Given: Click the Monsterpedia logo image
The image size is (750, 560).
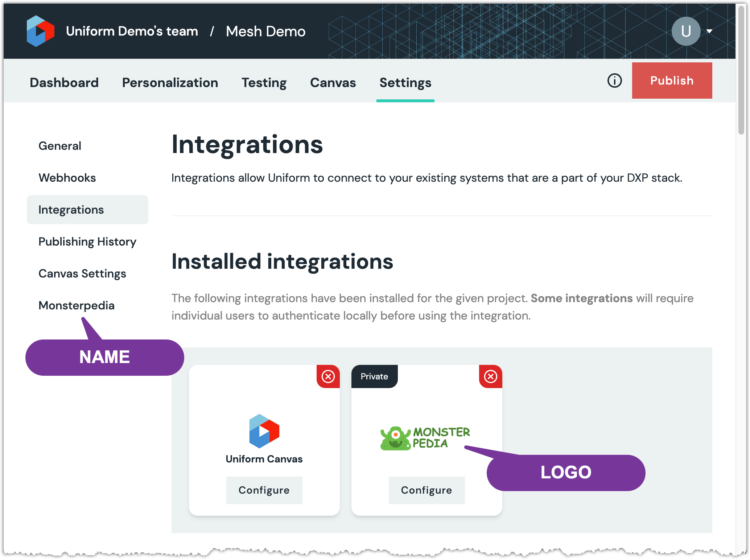Looking at the screenshot, I should [x=425, y=438].
